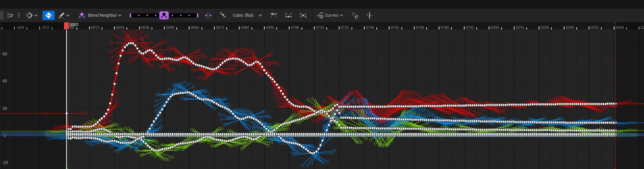Open the Blend Neighbor tool dropdown

[x=100, y=15]
